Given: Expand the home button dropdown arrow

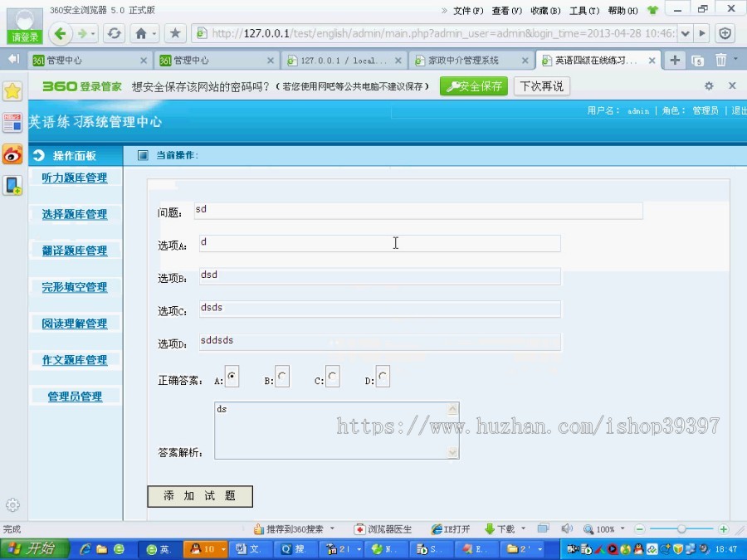Looking at the screenshot, I should coord(154,34).
